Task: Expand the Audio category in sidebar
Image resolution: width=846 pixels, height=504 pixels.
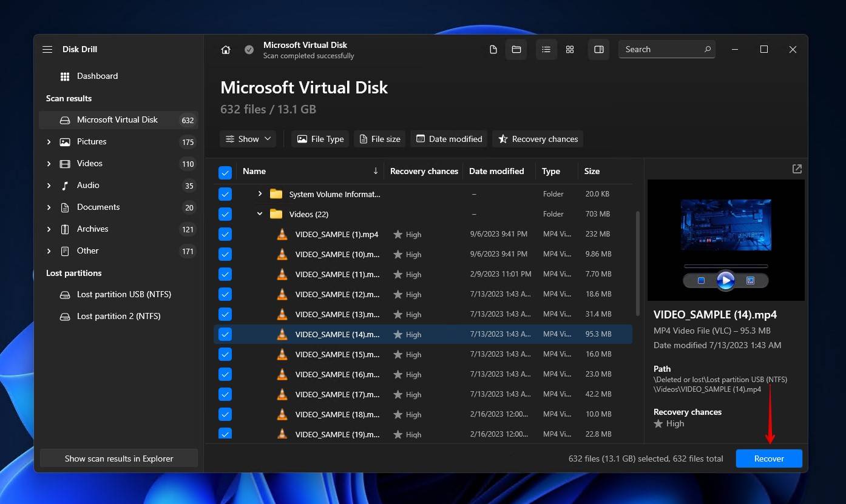Action: click(x=49, y=186)
